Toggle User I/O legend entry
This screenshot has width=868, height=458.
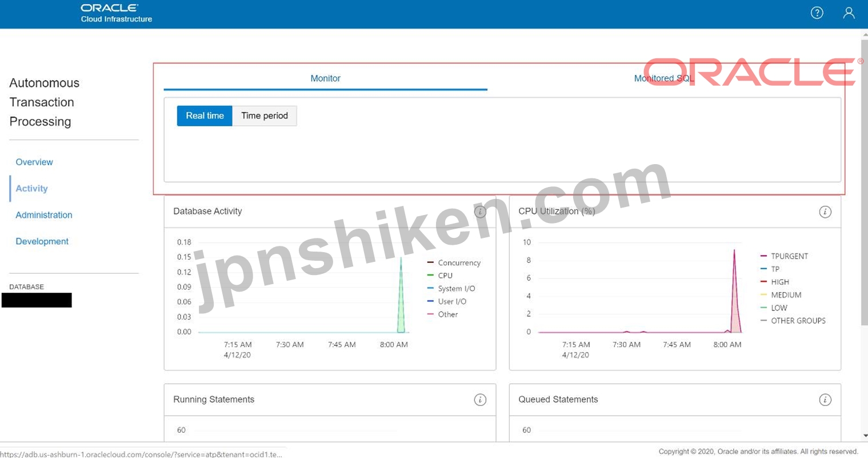(447, 301)
